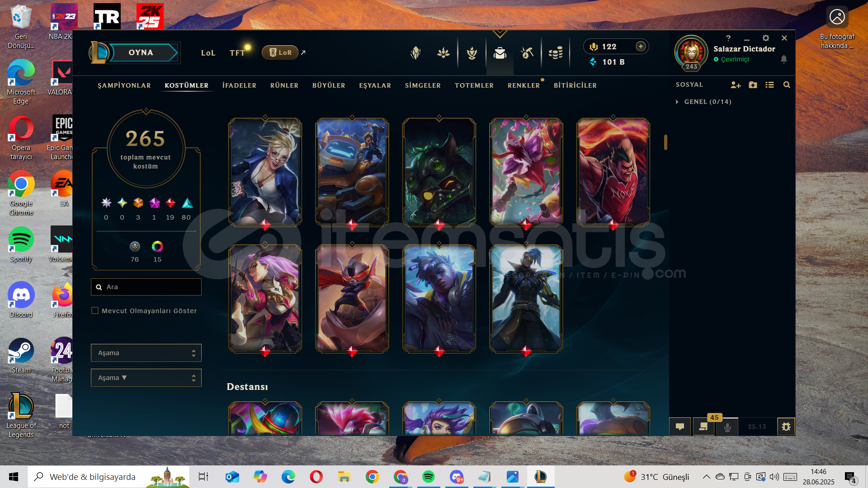Open Spotify in the Windows taskbar
868x488 pixels.
pos(428,477)
